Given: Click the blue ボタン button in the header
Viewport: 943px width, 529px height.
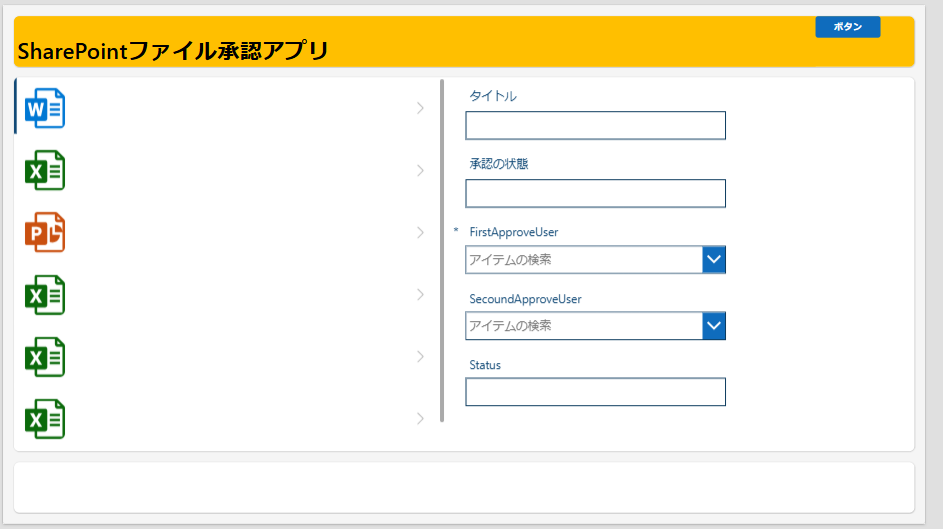Looking at the screenshot, I should point(848,27).
